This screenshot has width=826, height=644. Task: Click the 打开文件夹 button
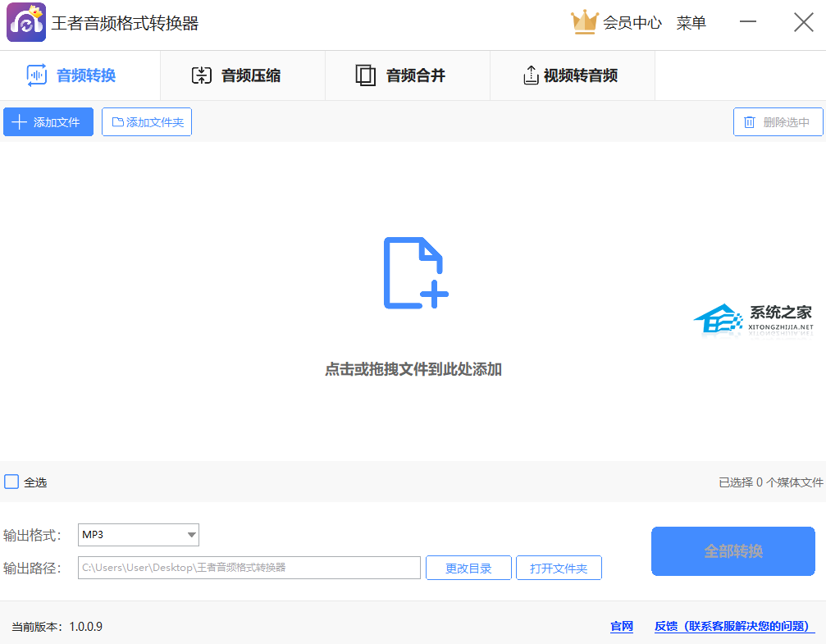click(559, 568)
